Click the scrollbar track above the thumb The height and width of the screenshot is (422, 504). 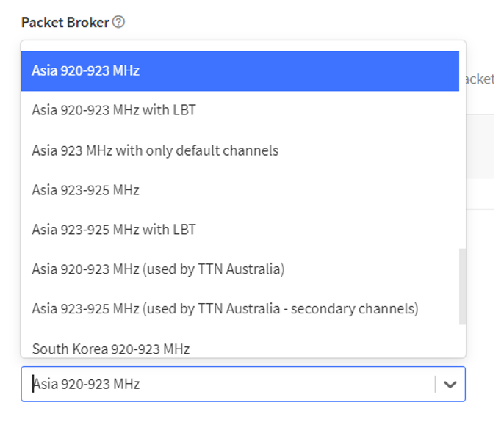click(x=462, y=147)
